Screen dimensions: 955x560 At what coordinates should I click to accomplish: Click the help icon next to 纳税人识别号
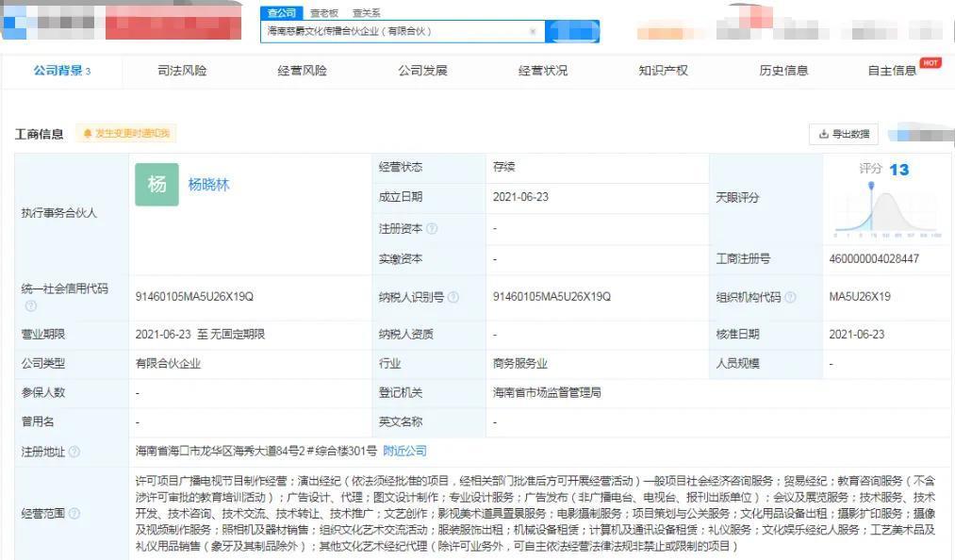(453, 297)
